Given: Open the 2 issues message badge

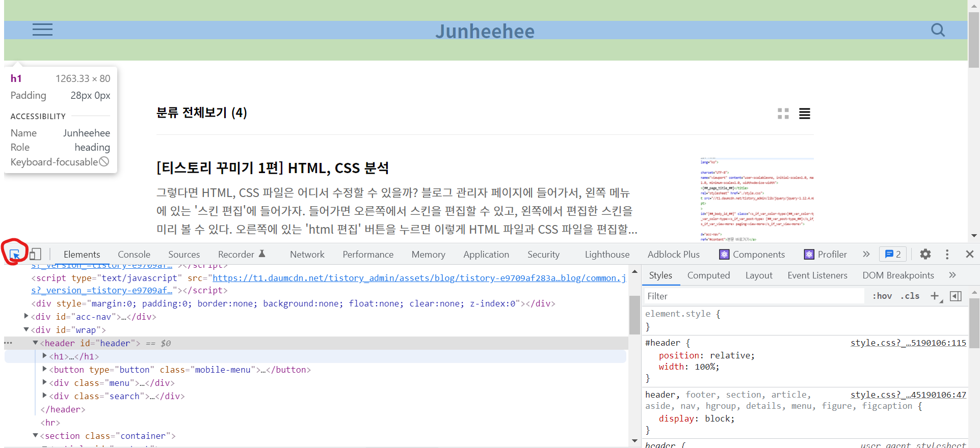Looking at the screenshot, I should point(893,254).
